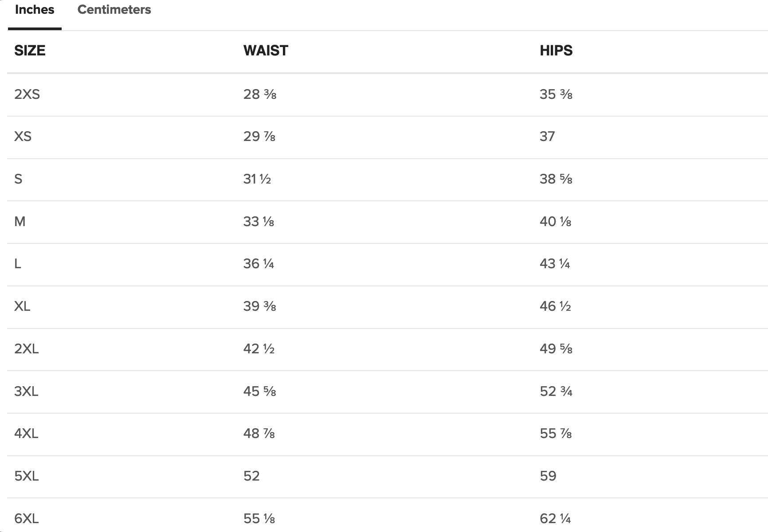The height and width of the screenshot is (532, 768).
Task: Click the SIZE column header
Action: pos(30,51)
